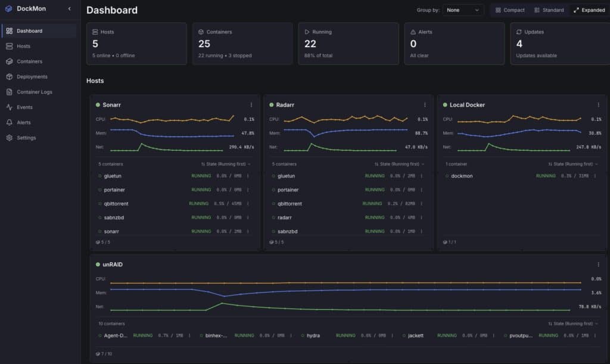The height and width of the screenshot is (364, 610).
Task: Click the DockMon logo icon
Action: 9,9
